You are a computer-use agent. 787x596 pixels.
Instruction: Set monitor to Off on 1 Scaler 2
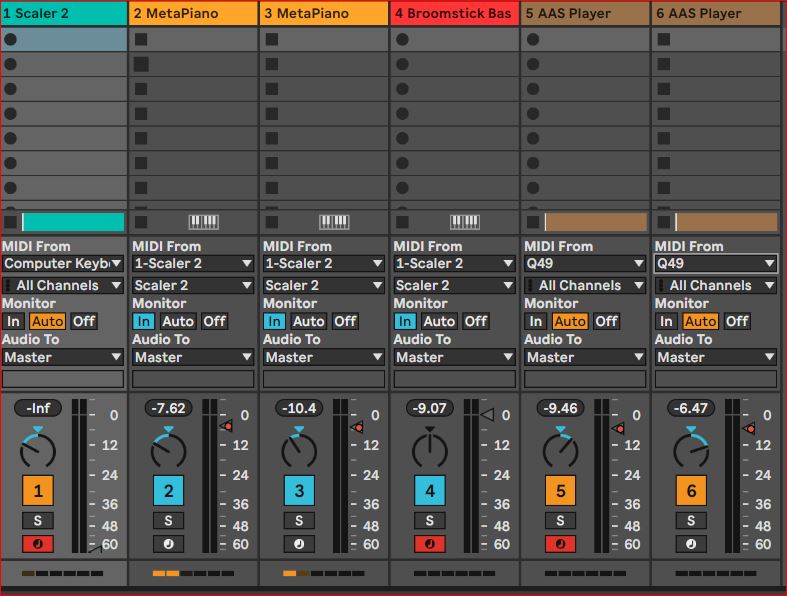click(83, 321)
